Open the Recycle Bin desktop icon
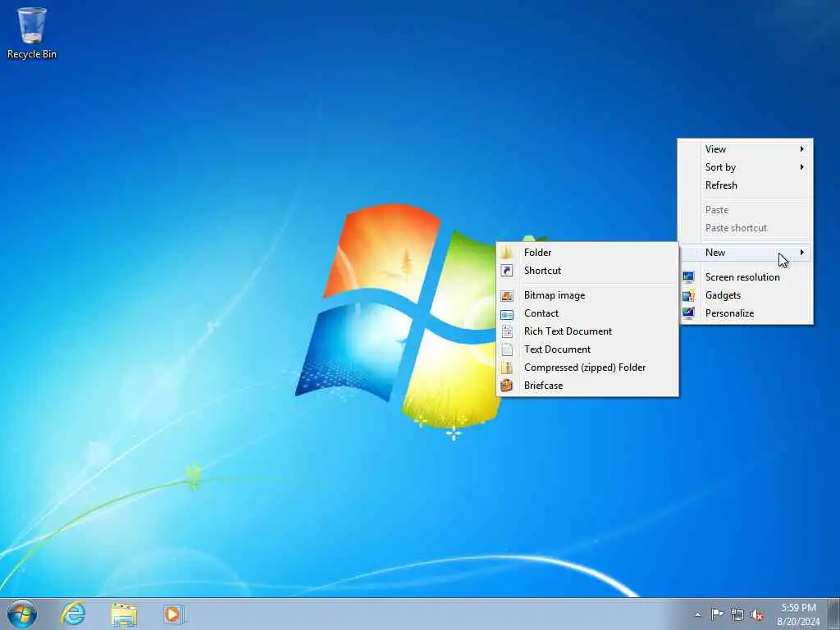Image resolution: width=840 pixels, height=630 pixels. (32, 32)
